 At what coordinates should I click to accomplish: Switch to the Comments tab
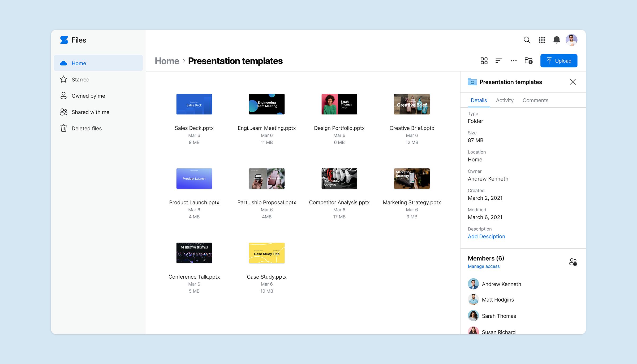(x=535, y=100)
